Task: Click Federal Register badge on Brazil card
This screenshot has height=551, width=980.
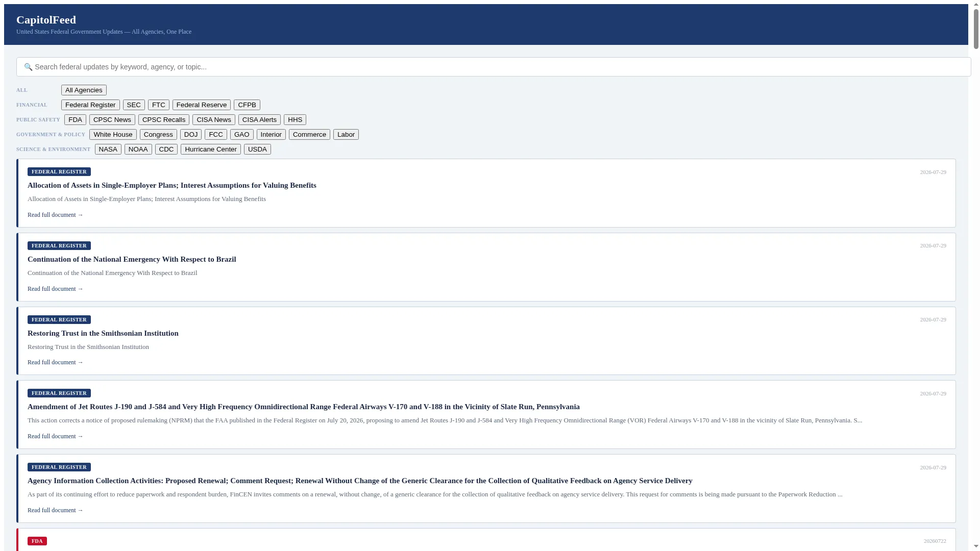Action: point(59,246)
